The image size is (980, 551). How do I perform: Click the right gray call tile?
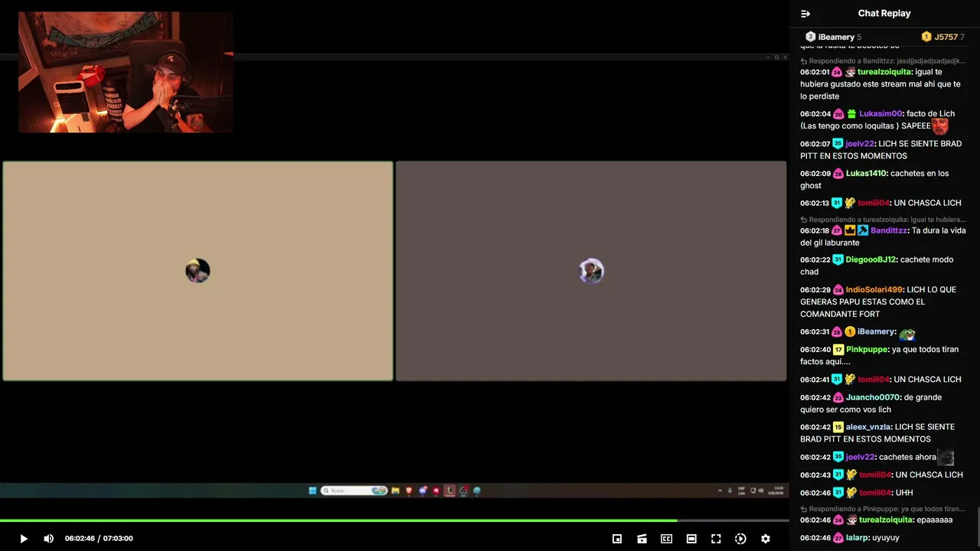coord(591,271)
